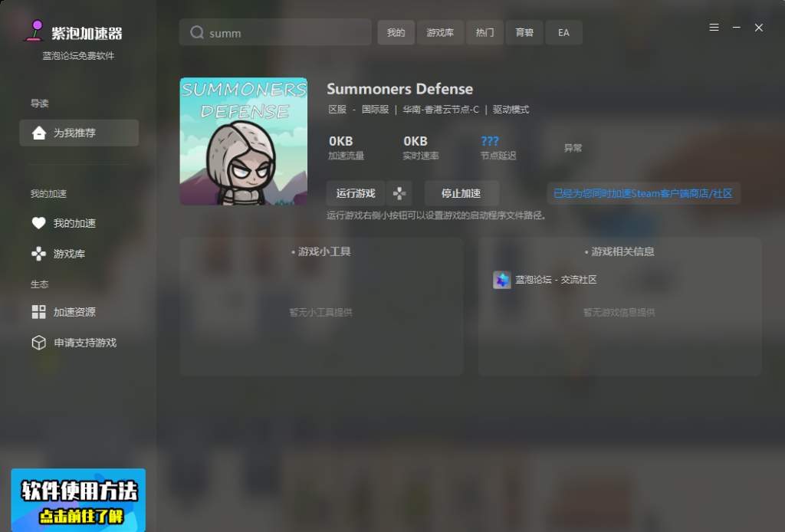Open the 蓝泡论坛 - 交流社区 link
The height and width of the screenshot is (532, 785).
tap(557, 280)
